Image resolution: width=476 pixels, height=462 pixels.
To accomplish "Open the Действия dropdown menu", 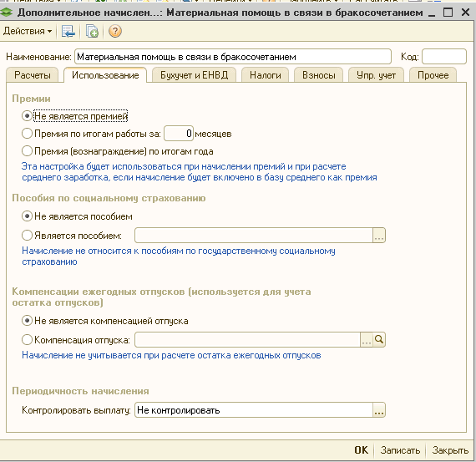I will tap(28, 31).
